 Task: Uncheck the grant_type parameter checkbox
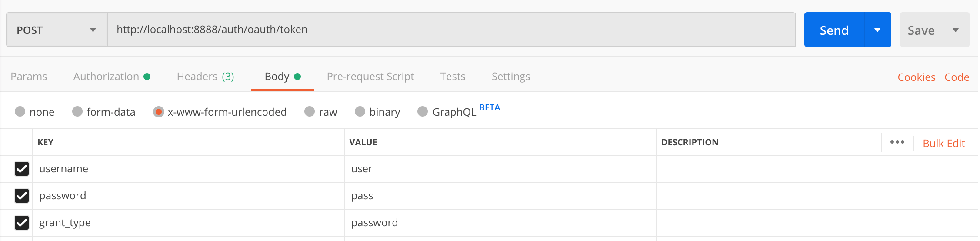coord(22,223)
